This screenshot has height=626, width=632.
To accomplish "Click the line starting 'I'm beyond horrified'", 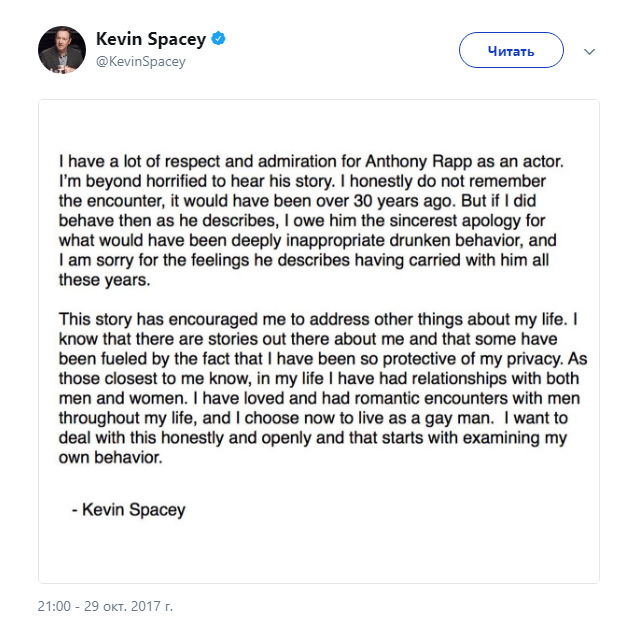I will click(x=302, y=181).
